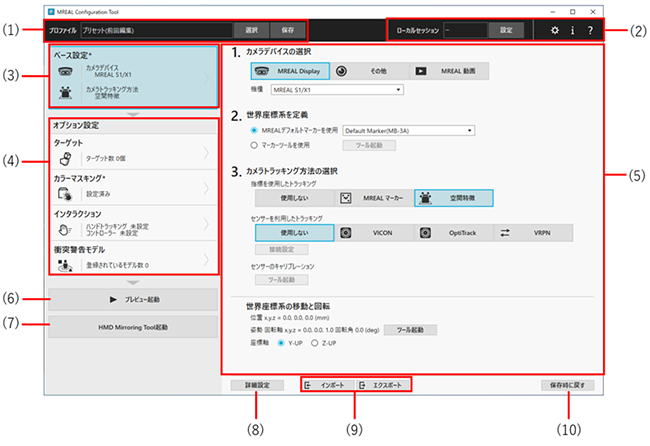Click the エクスポート button
The height and width of the screenshot is (446, 650).
(383, 385)
